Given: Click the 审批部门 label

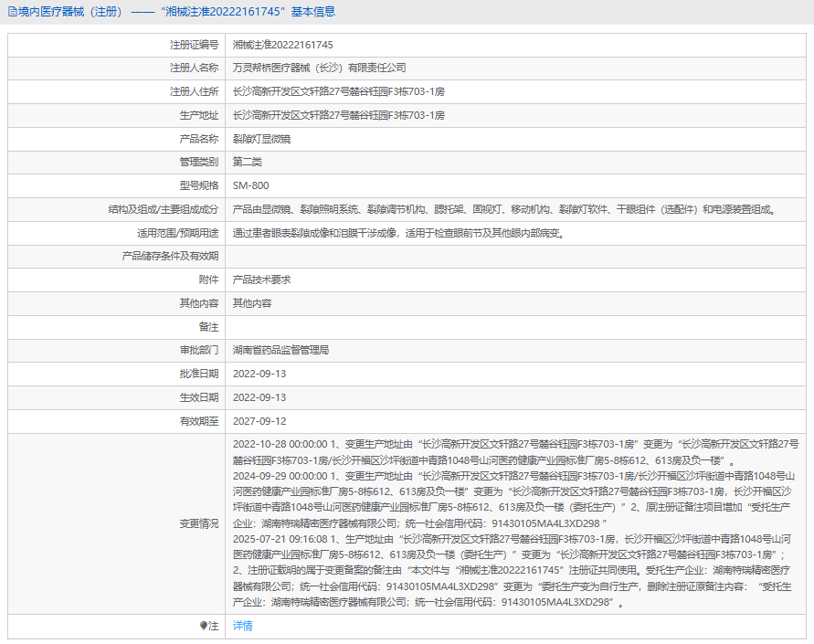Looking at the screenshot, I should click(199, 350).
